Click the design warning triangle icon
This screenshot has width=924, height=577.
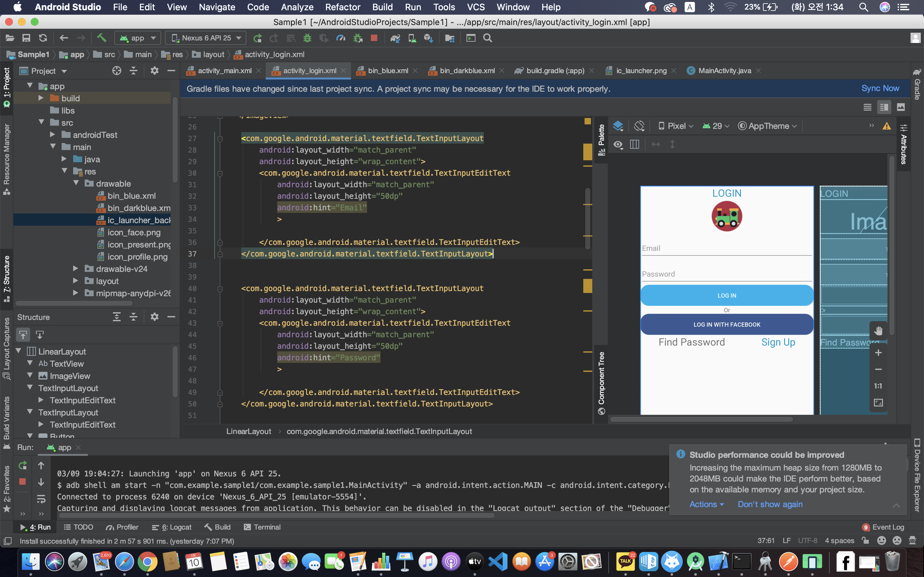click(x=886, y=126)
